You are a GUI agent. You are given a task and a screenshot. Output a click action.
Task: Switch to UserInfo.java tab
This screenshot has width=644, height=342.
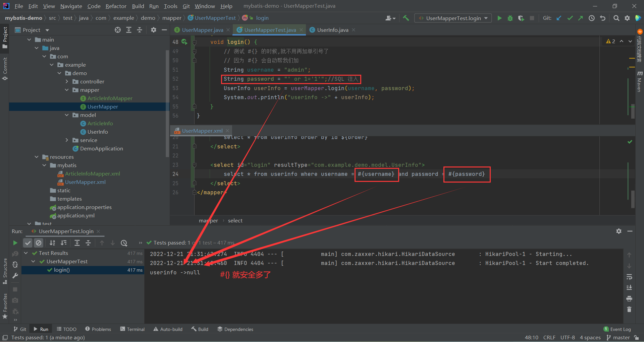pos(332,30)
